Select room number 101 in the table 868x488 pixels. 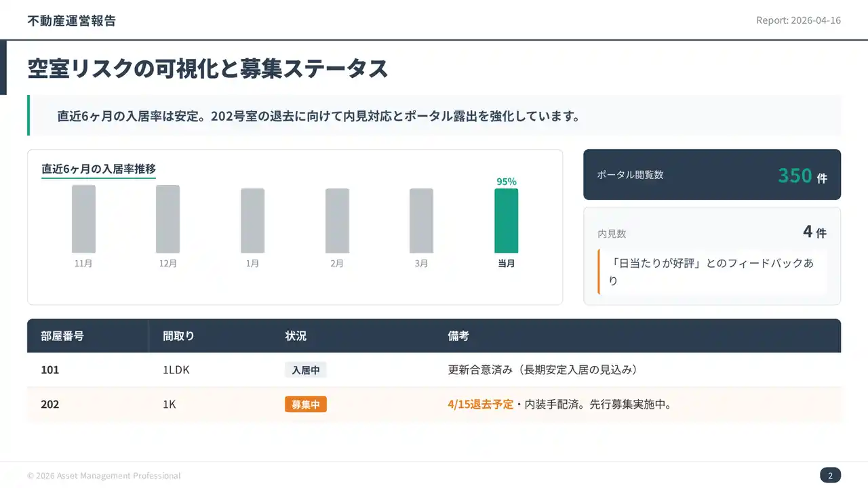(x=50, y=370)
